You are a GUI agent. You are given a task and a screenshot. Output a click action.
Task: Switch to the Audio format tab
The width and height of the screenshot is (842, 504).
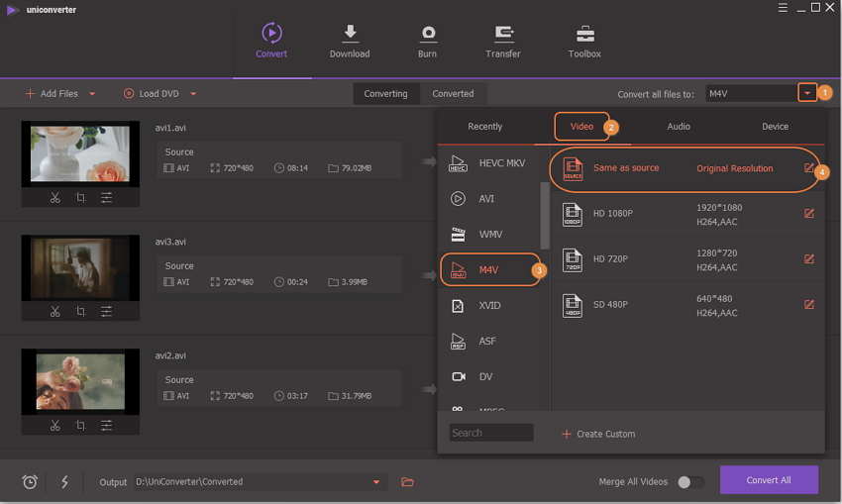pyautogui.click(x=679, y=127)
